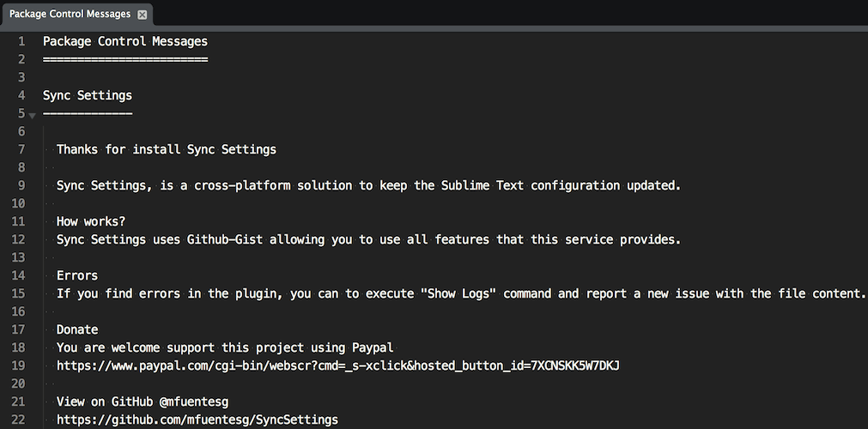Click line number 22 in gutter
Viewport: 868px width, 429px height.
tap(18, 420)
